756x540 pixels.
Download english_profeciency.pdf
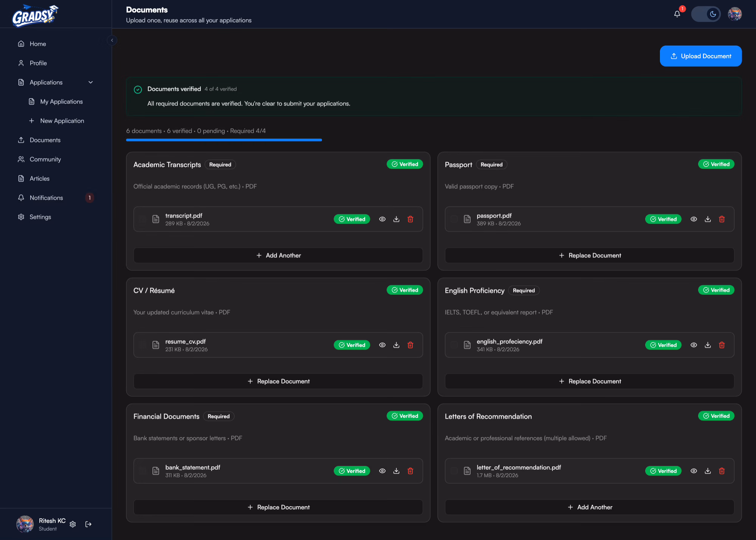pyautogui.click(x=708, y=345)
